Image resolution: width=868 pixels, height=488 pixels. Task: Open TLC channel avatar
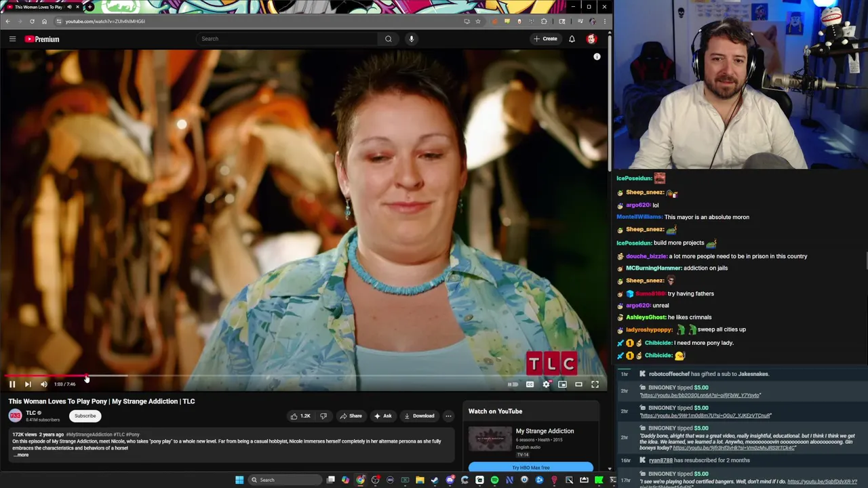(15, 416)
